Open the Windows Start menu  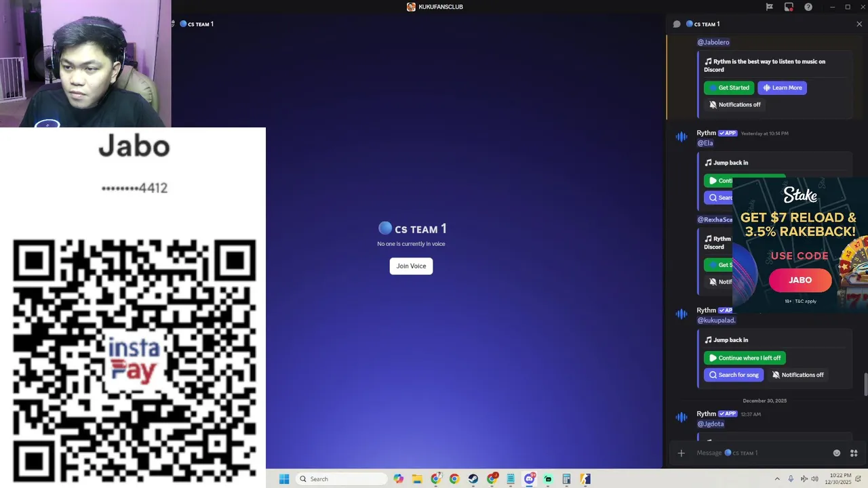point(284,479)
